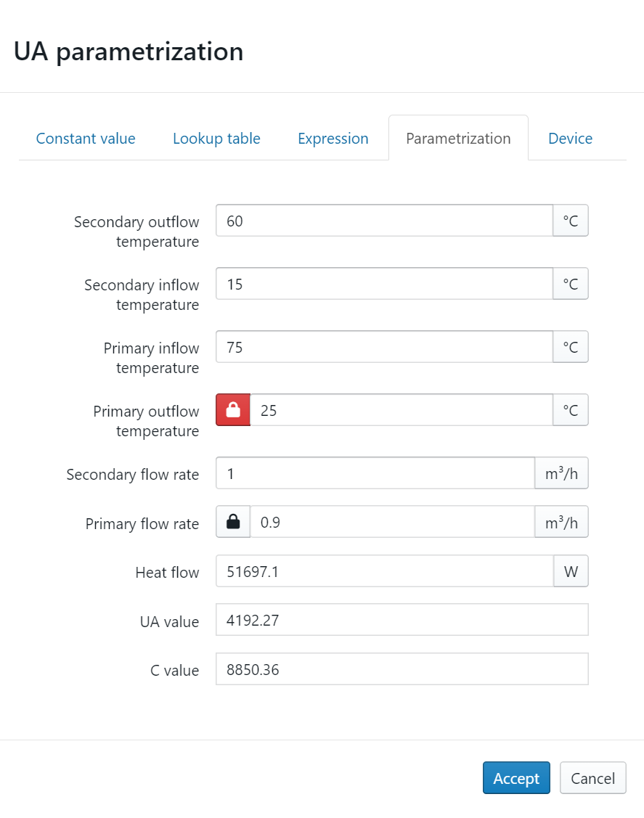Click the Secondary outflow temperature input field
Viewport: 644px width, 818px height.
[x=384, y=221]
